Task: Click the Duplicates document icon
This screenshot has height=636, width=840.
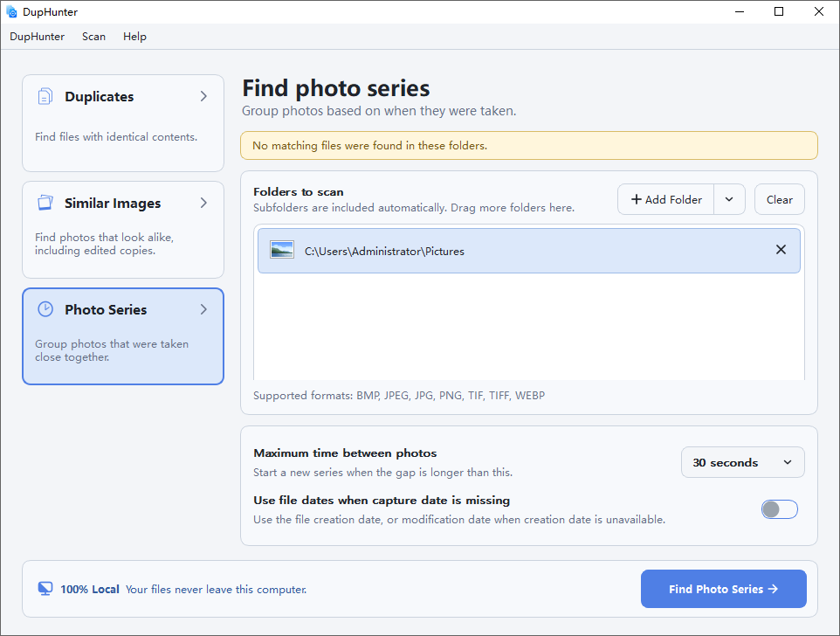Action: [45, 96]
